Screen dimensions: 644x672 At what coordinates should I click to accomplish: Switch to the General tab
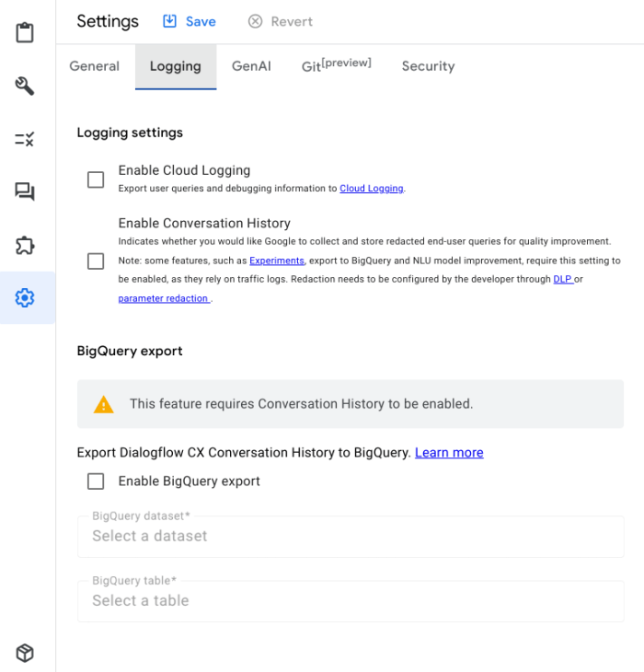point(95,66)
